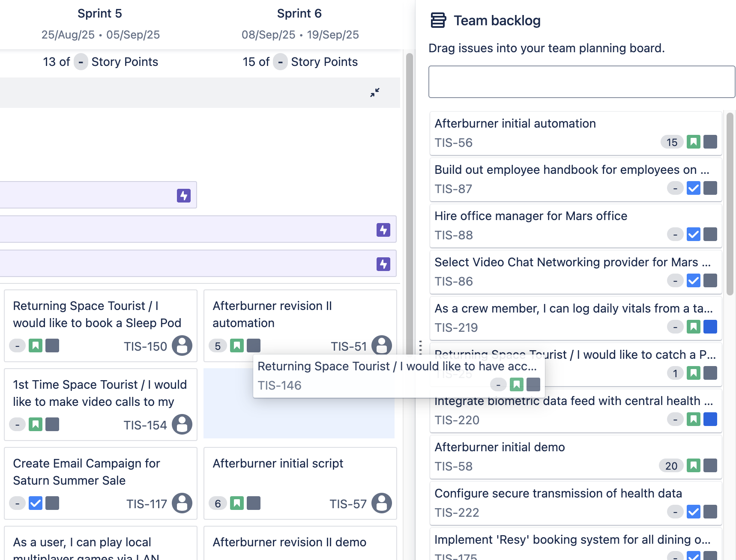Open the Afterburner initial demo backlog issue
The image size is (736, 560).
(500, 447)
